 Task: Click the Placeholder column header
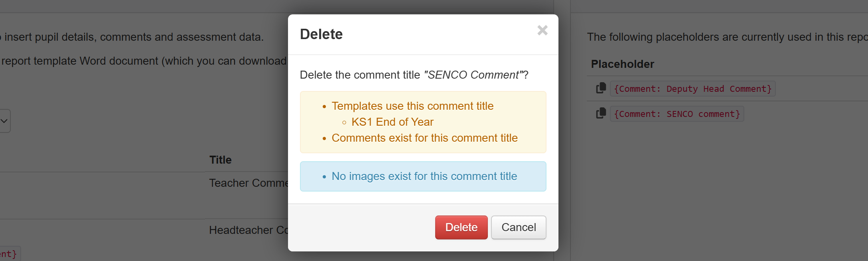pyautogui.click(x=622, y=64)
